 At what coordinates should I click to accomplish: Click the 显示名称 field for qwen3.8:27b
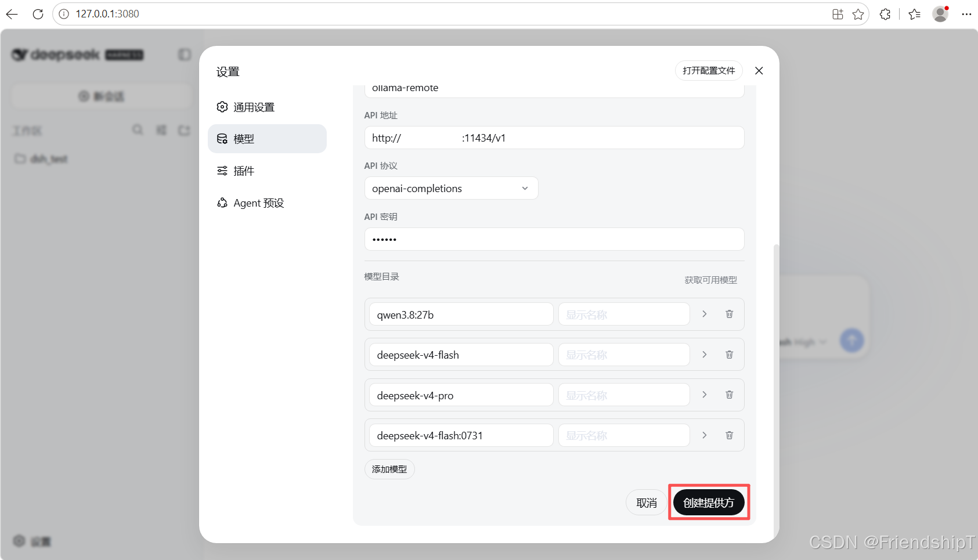coord(624,315)
